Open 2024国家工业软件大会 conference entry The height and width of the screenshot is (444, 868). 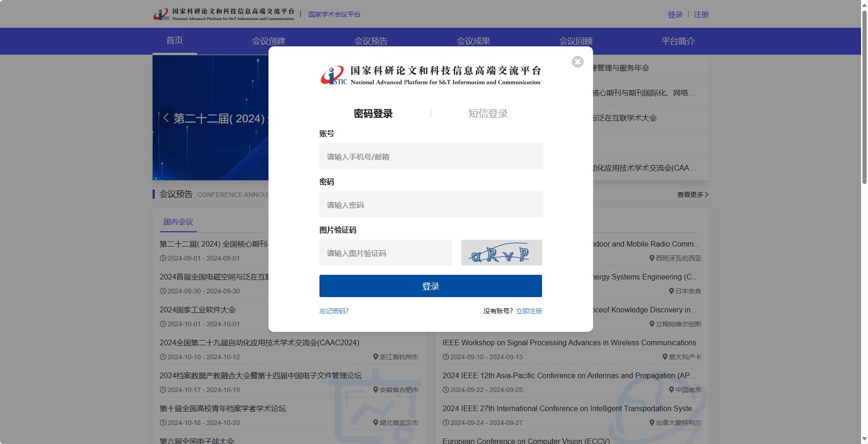coord(198,310)
